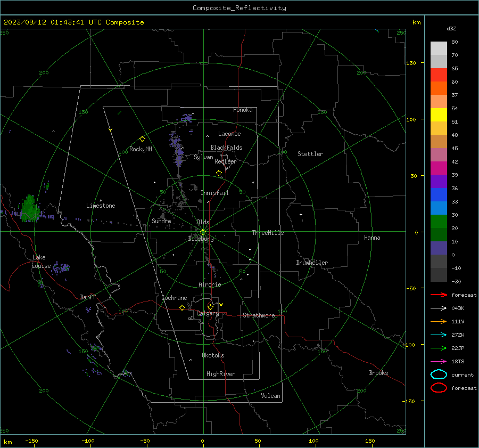
Task: Click the Strathmore label
Action: tap(259, 315)
